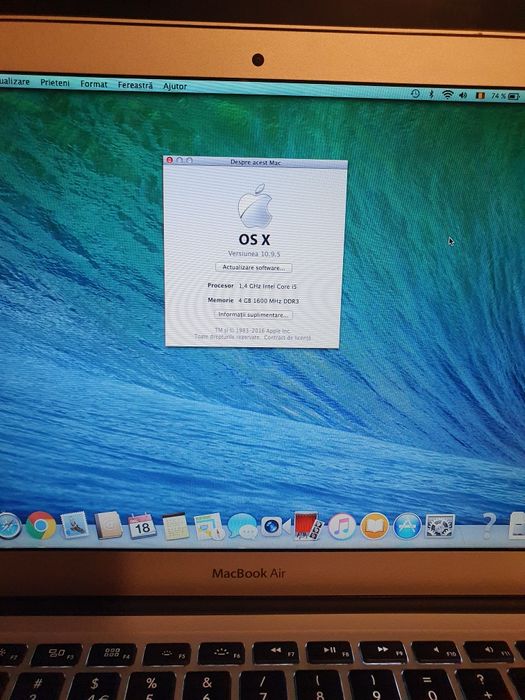
Task: Open System Preferences gear icon in dock
Action: point(440,525)
